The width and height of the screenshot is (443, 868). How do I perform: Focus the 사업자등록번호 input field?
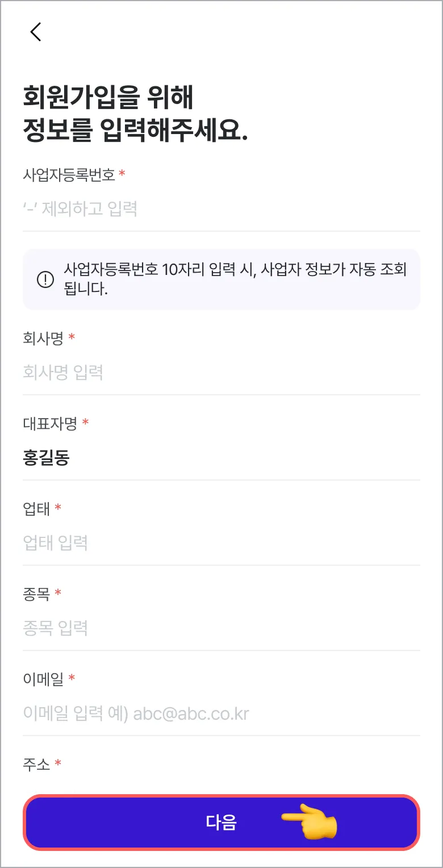tap(221, 209)
